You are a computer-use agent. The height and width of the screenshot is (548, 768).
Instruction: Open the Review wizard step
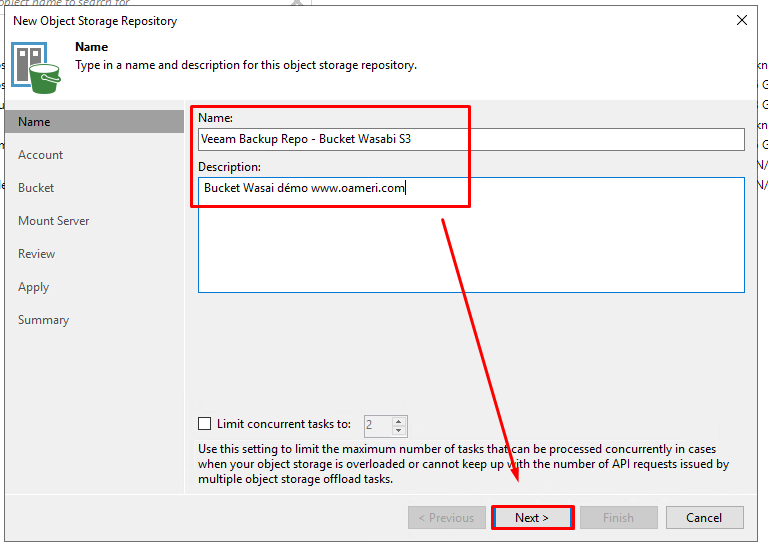coord(37,254)
